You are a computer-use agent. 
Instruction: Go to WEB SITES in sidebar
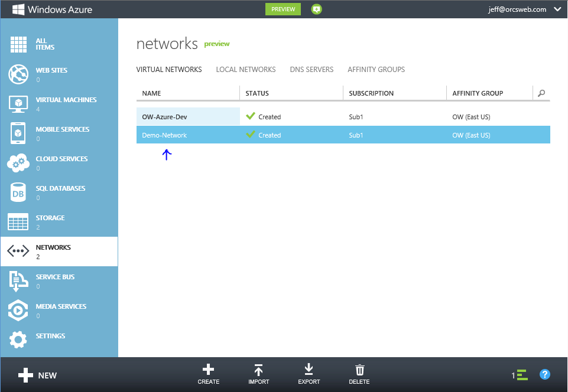coord(51,70)
